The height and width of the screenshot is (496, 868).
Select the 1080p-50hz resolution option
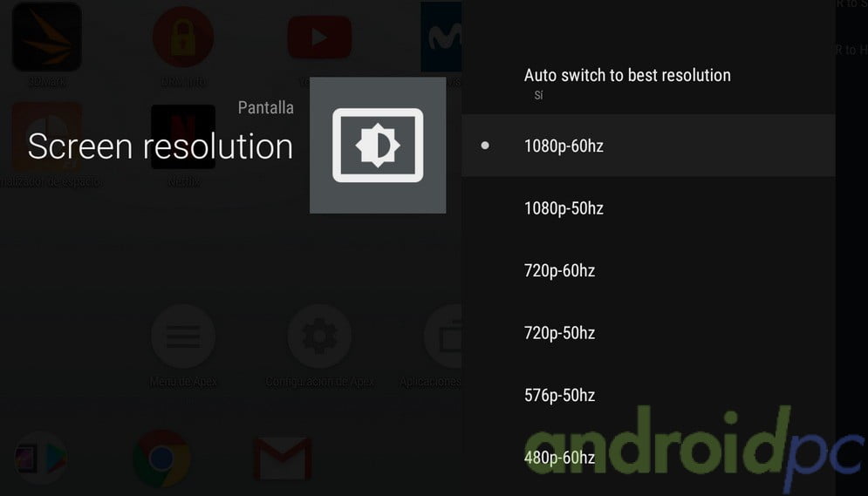coord(648,208)
